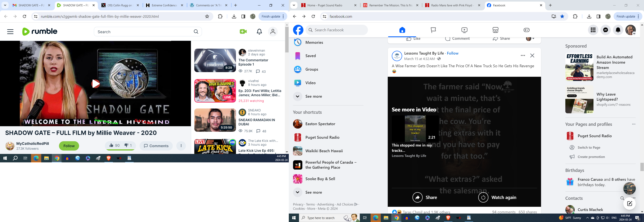Switch to Home - Puget Sound Radio tab
Screen dimensions: 644x222
click(329, 5)
